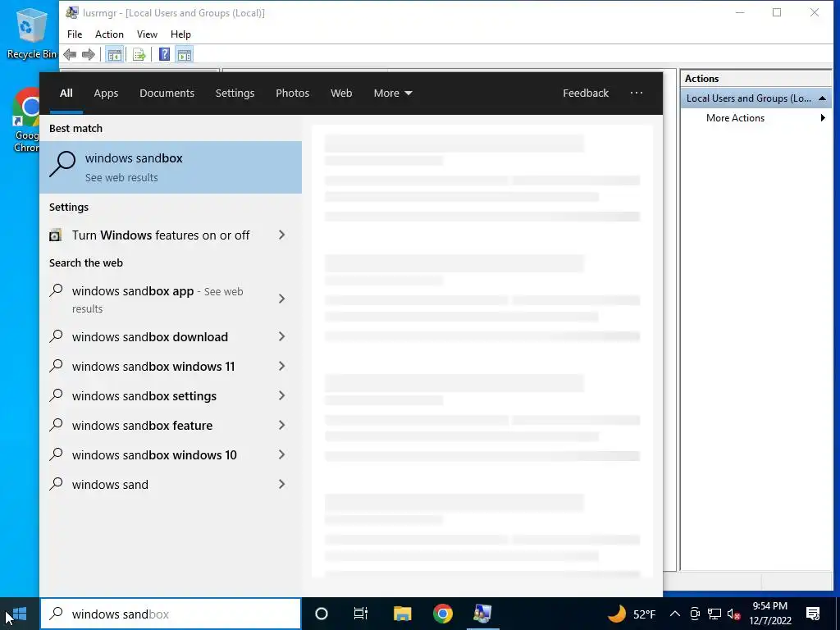Open the notification center icon
The image size is (840, 630).
(813, 614)
